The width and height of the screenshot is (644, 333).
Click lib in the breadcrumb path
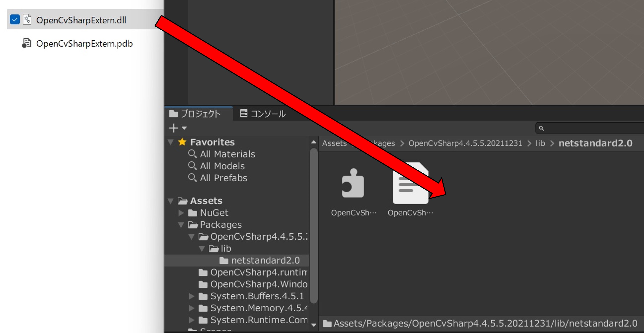[x=540, y=143]
